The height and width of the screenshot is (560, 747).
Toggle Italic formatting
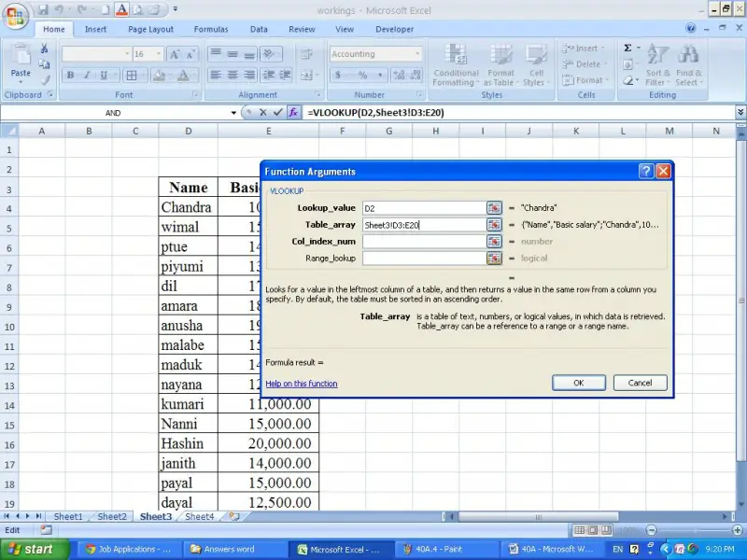87,76
